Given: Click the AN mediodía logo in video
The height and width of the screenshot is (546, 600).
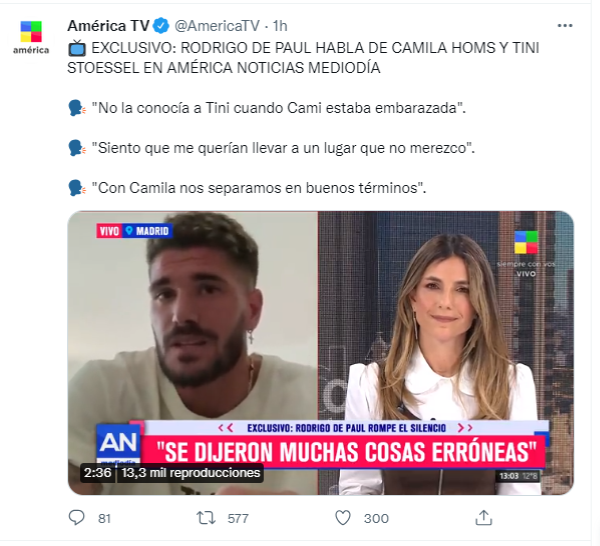Looking at the screenshot, I should point(119,445).
